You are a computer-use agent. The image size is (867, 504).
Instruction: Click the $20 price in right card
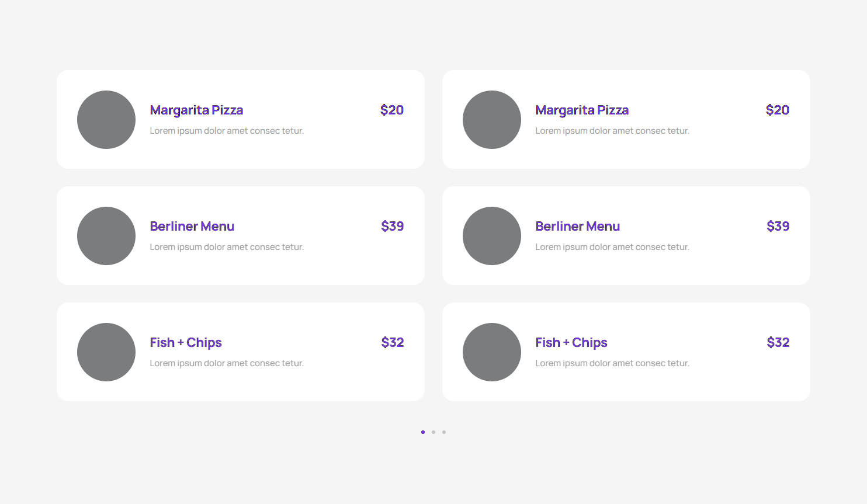778,110
